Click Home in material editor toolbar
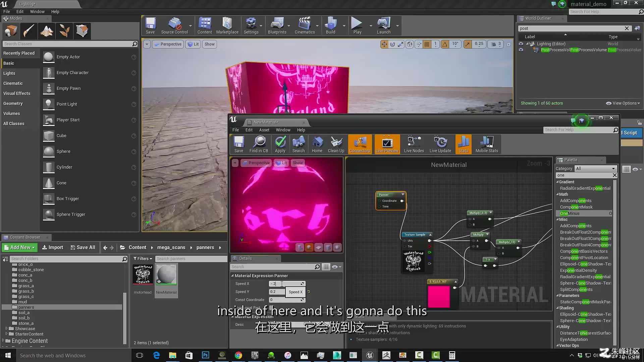Screen dimensions: 644x362 [317, 144]
